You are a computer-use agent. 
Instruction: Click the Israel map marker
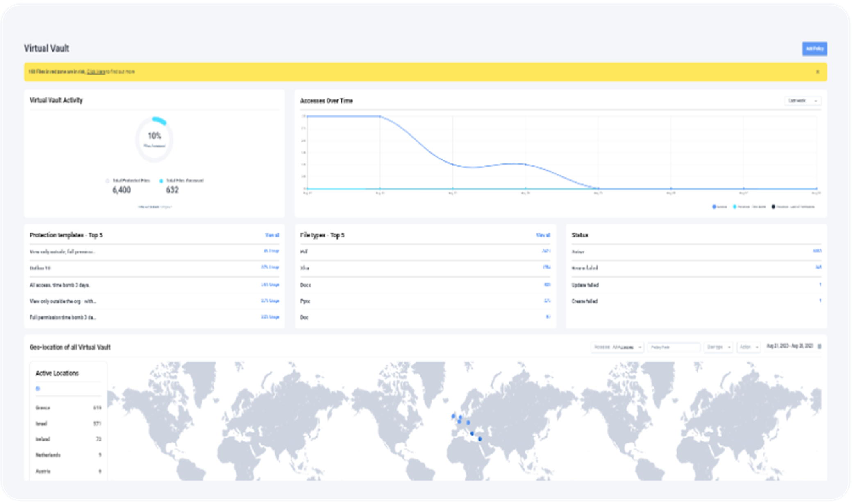pyautogui.click(x=480, y=439)
